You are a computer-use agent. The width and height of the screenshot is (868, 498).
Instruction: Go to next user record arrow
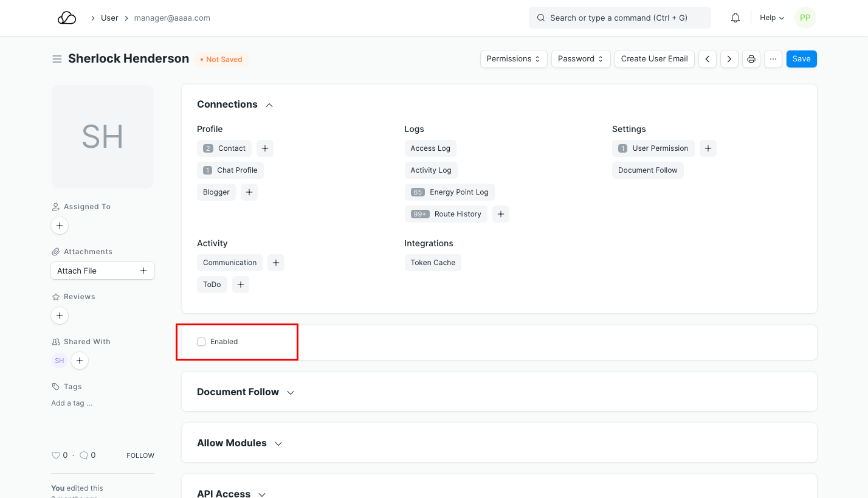tap(729, 59)
